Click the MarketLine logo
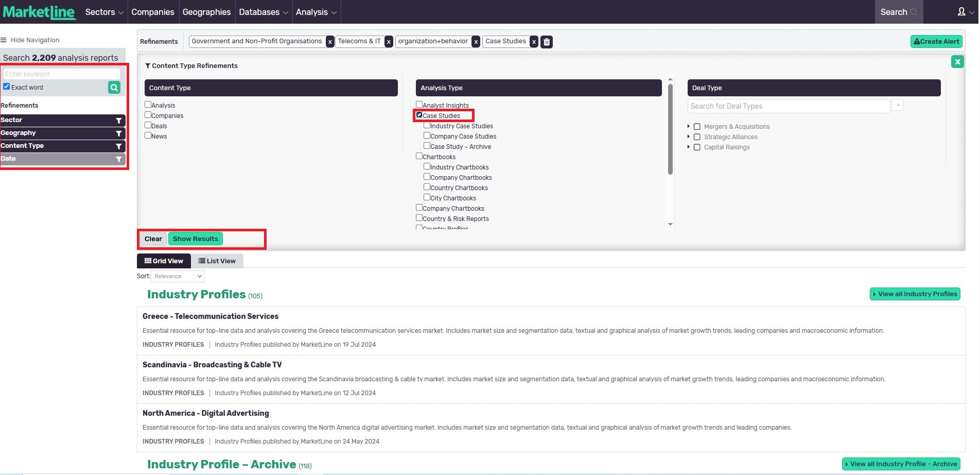 tap(39, 12)
